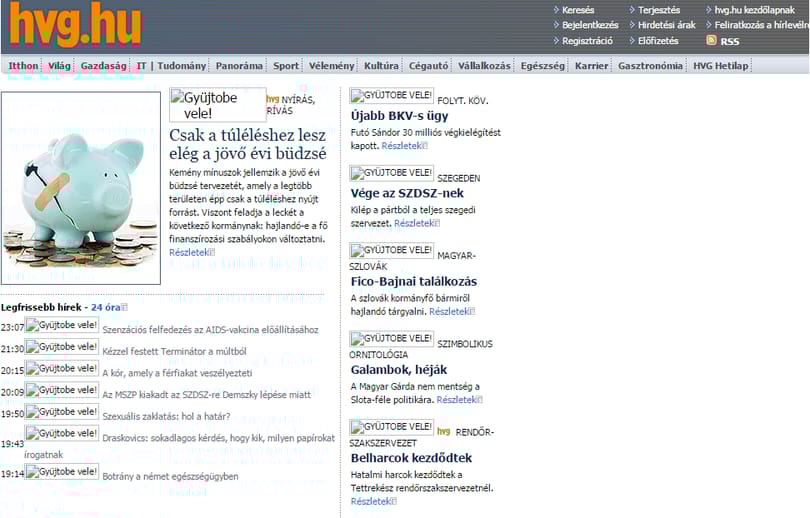The width and height of the screenshot is (810, 518).
Task: Open Kultúra section
Action: tap(381, 66)
